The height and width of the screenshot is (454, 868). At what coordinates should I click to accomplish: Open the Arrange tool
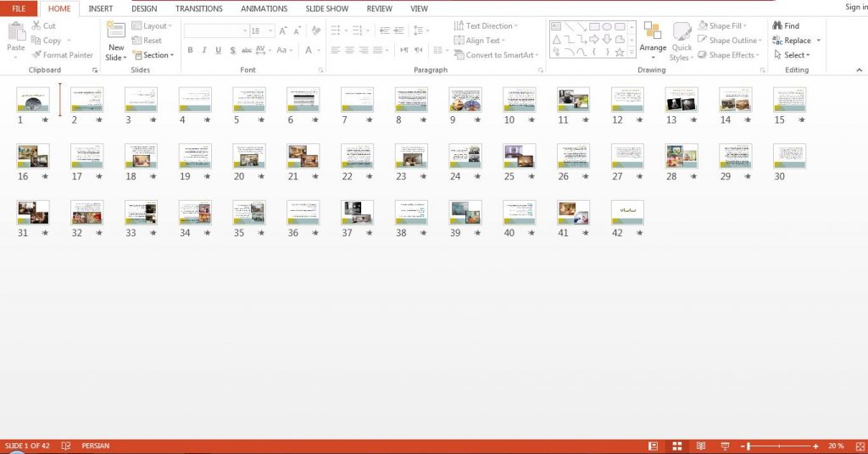[x=653, y=42]
